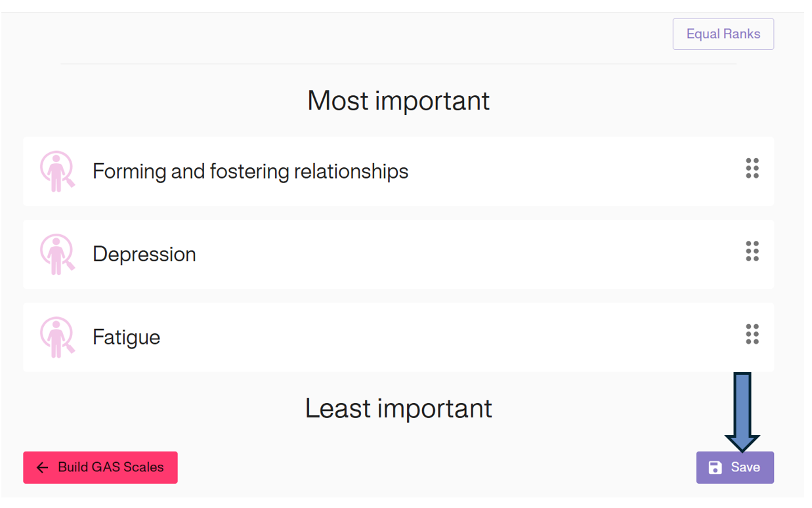Click the Equal Ranks button

click(723, 34)
